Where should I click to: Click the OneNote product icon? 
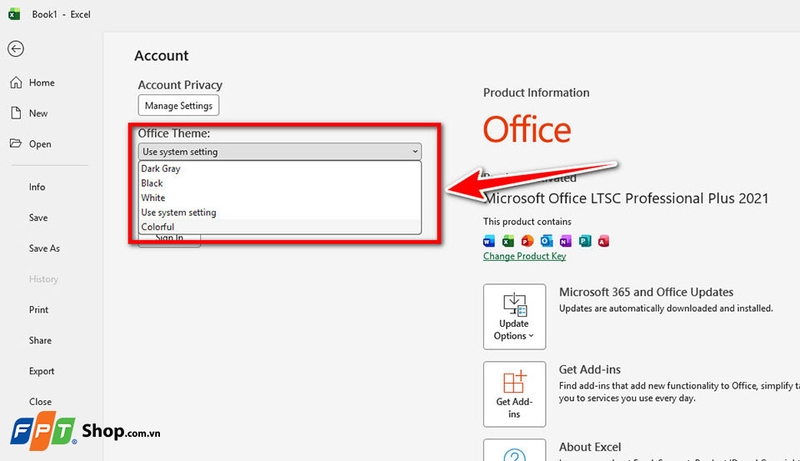pos(565,241)
